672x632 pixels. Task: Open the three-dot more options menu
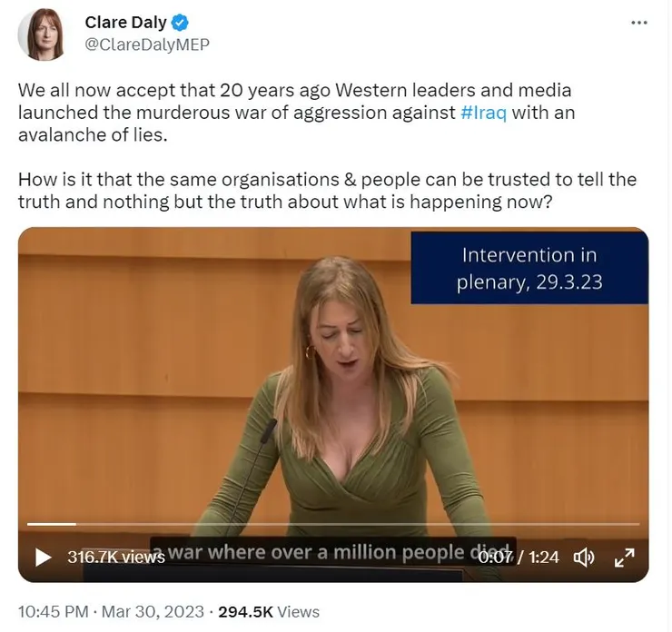639,23
